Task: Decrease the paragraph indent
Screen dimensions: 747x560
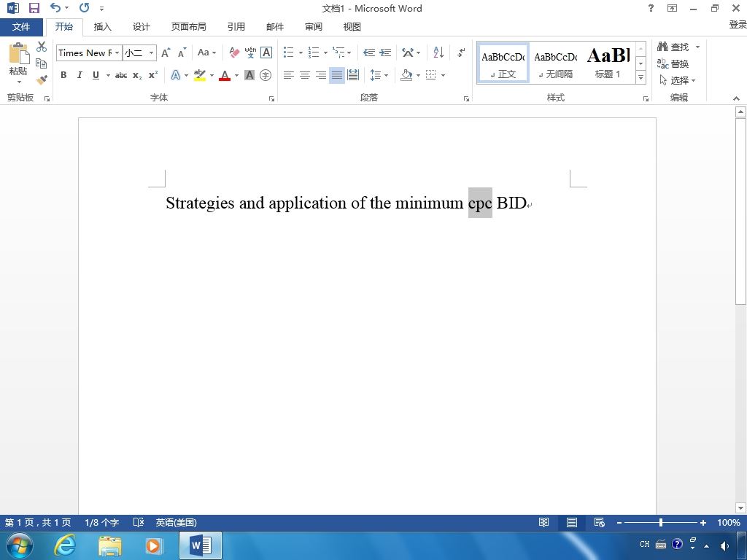Action: click(368, 52)
